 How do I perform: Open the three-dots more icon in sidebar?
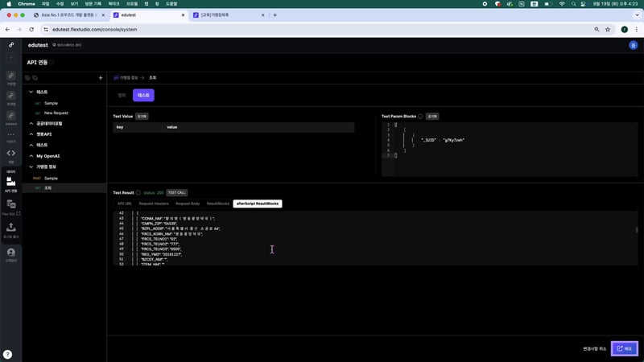click(x=11, y=134)
